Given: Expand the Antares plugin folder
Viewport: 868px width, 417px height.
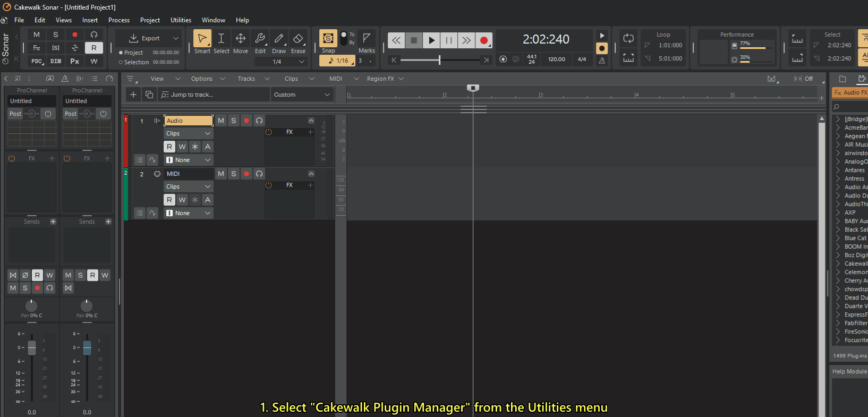Looking at the screenshot, I should [838, 170].
